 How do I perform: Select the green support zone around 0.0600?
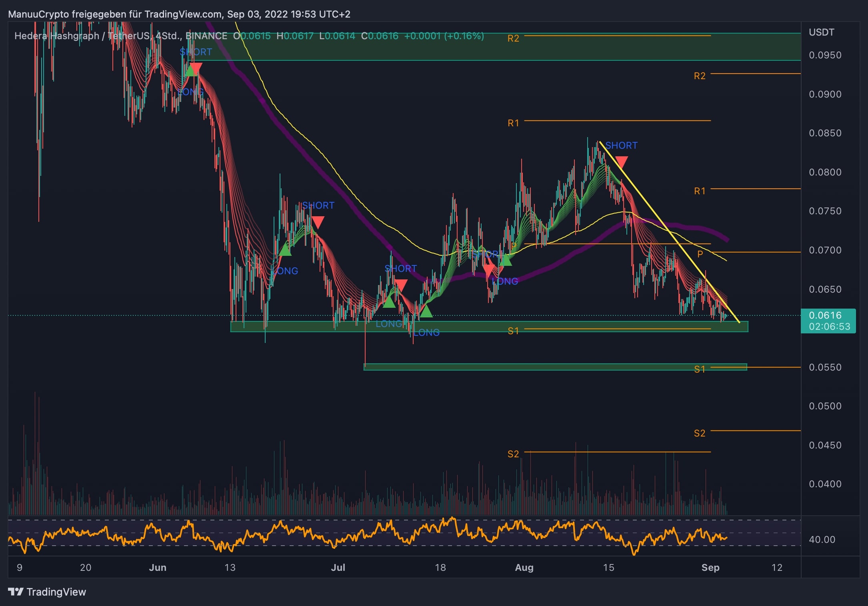(489, 327)
